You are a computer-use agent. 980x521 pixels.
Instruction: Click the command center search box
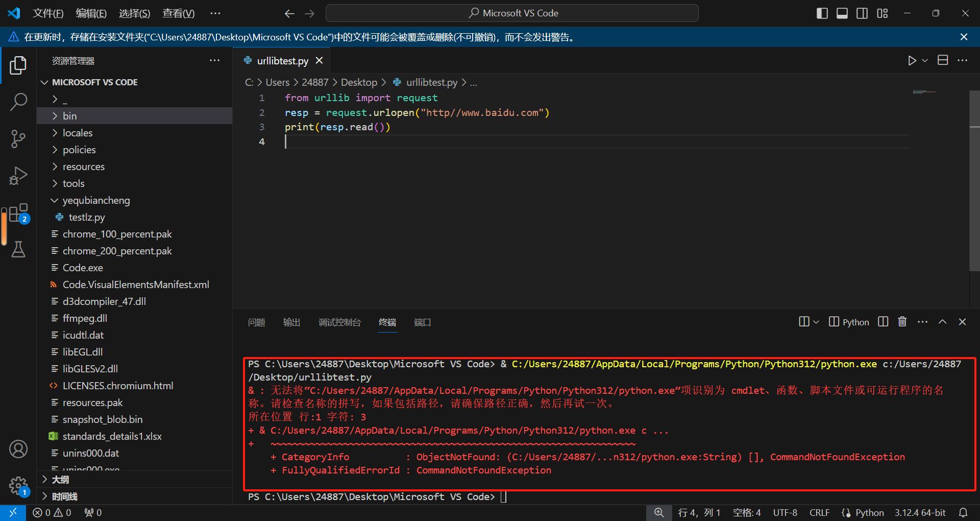[x=512, y=13]
